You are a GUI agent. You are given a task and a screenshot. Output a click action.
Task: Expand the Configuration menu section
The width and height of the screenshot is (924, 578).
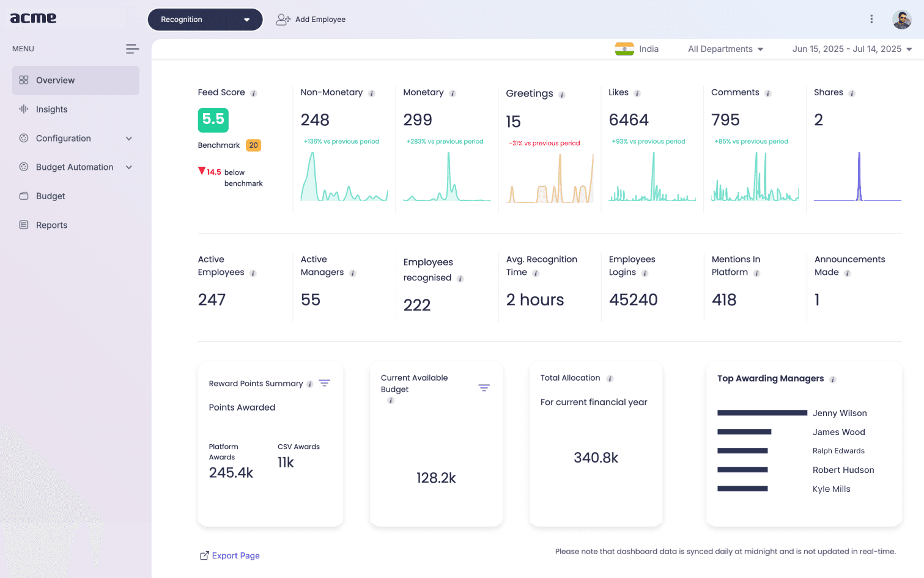pos(76,138)
